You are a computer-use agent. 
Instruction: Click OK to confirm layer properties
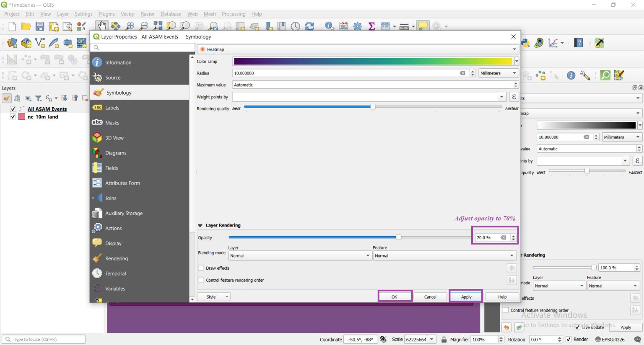[395, 296]
